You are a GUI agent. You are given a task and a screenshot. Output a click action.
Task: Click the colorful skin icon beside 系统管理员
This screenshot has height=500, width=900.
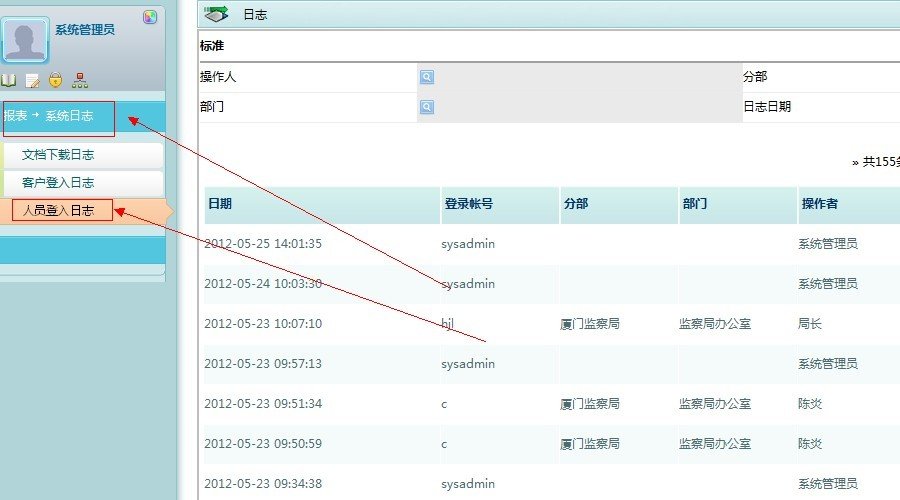[x=150, y=17]
